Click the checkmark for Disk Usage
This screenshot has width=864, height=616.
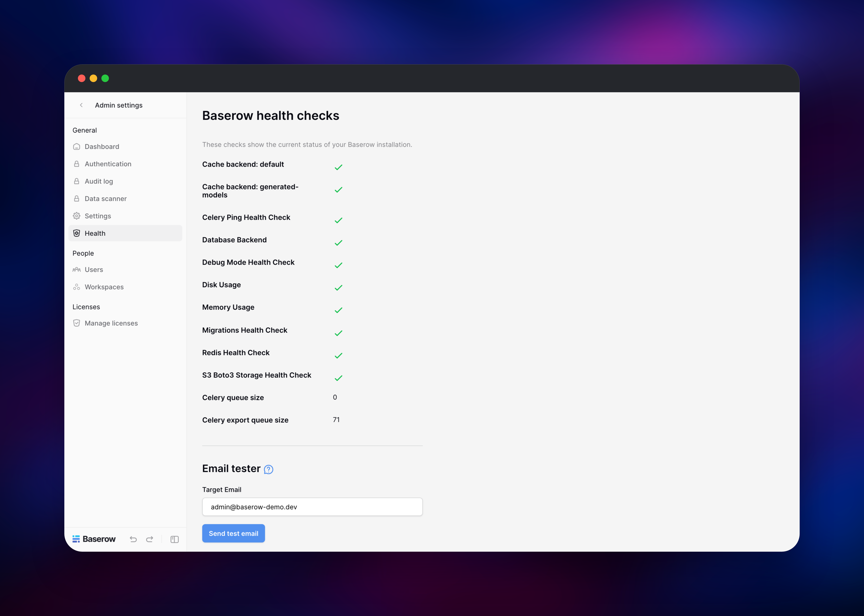coord(338,288)
